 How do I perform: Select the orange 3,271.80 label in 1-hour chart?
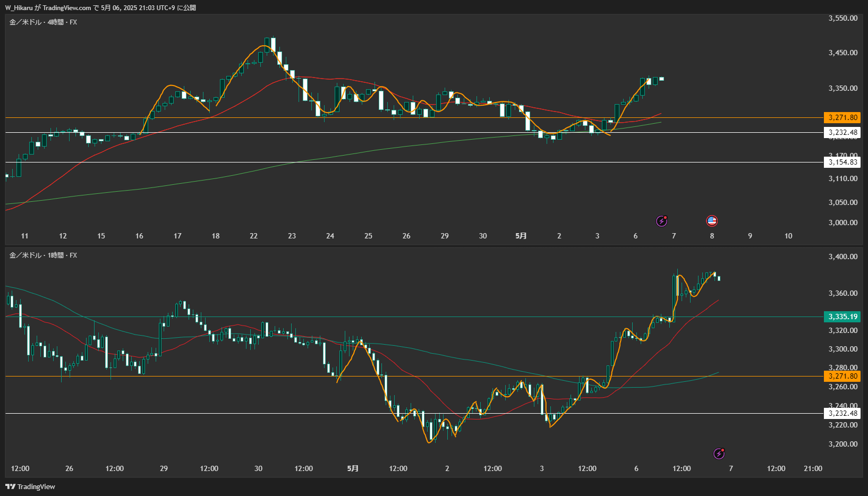842,376
